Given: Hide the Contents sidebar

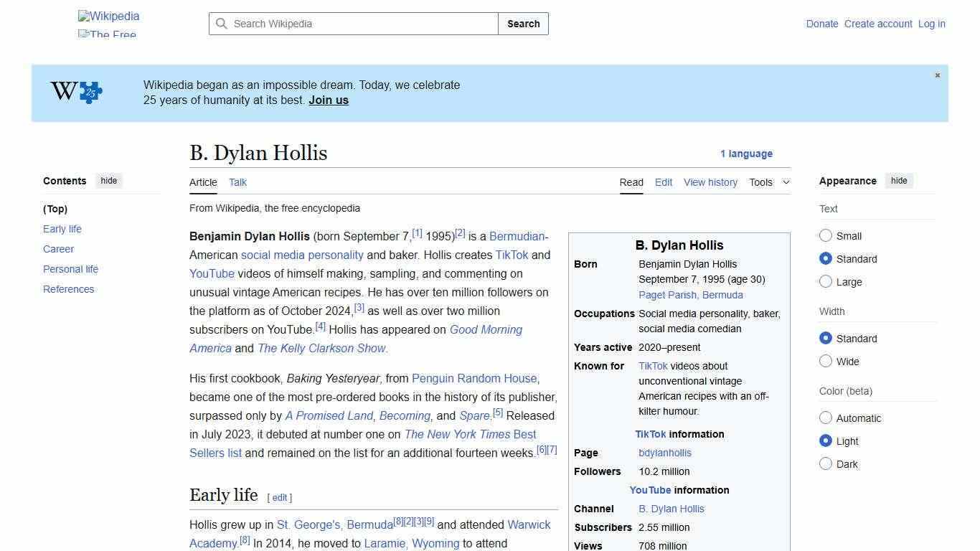Looking at the screenshot, I should 108,181.
